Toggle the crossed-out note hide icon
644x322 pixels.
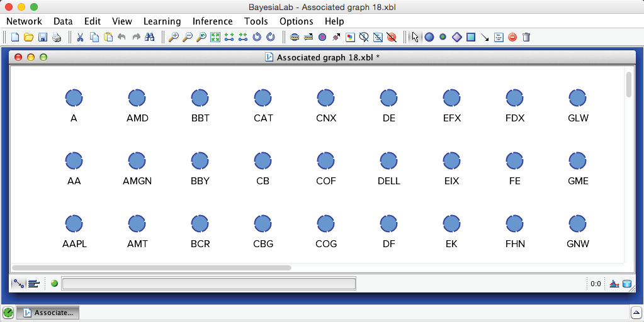[x=378, y=37]
